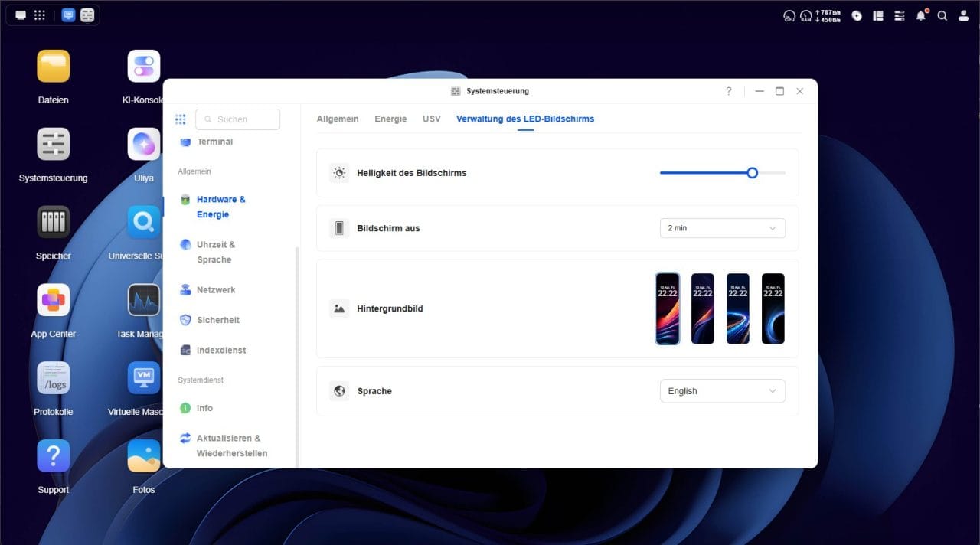Screen dimensions: 980x545
Task: Open the Uliya desktop app
Action: pyautogui.click(x=144, y=144)
